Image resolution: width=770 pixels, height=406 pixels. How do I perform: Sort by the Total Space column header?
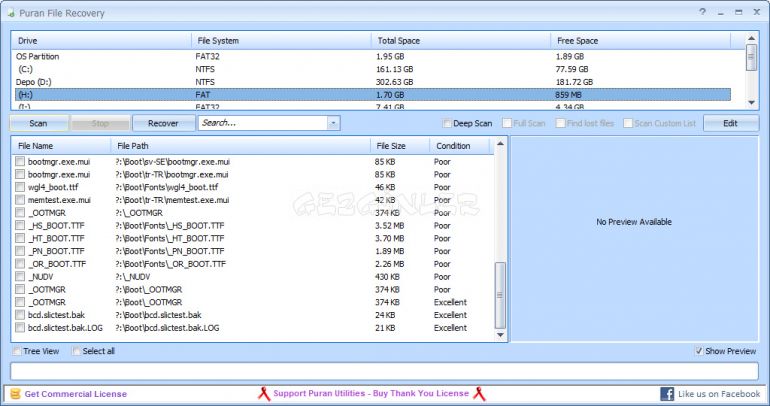[461, 41]
